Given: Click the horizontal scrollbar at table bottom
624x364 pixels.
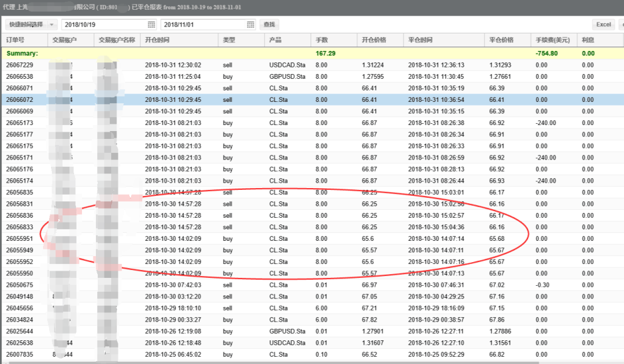Looking at the screenshot, I should click(304, 362).
